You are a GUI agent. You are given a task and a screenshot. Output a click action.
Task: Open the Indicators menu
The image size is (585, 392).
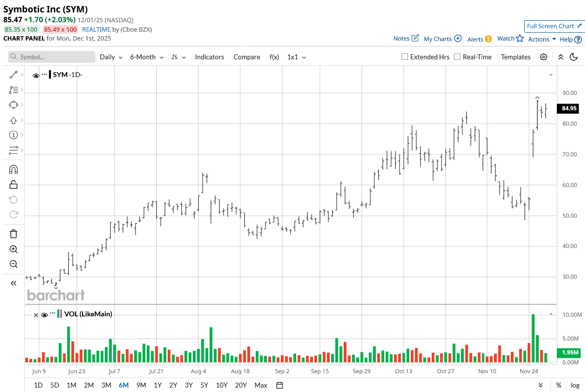point(209,57)
